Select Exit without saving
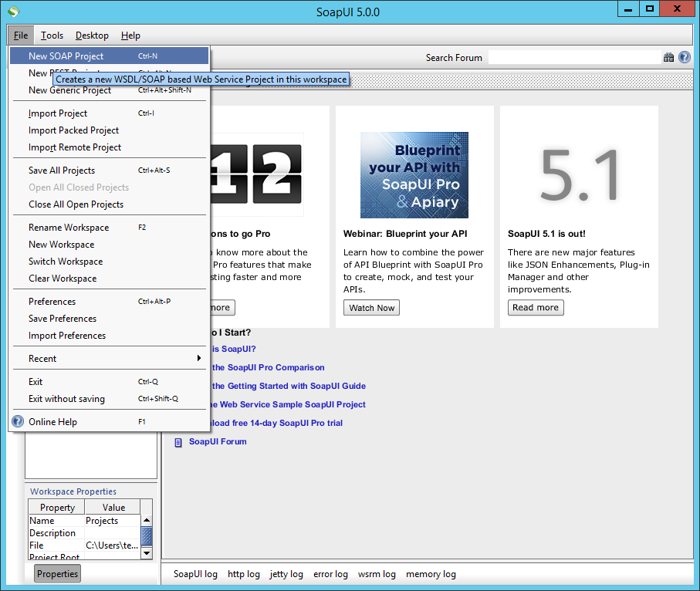 (x=109, y=399)
